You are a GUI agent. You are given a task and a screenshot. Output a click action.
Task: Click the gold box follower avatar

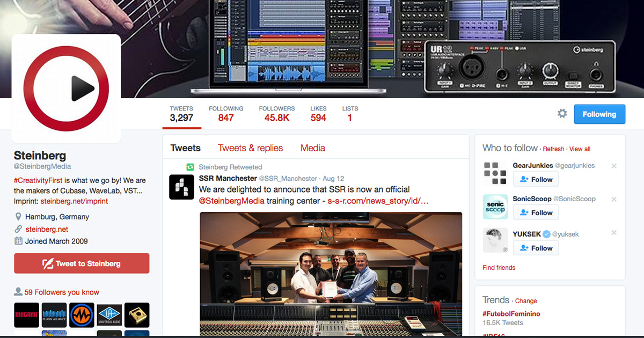click(x=137, y=315)
